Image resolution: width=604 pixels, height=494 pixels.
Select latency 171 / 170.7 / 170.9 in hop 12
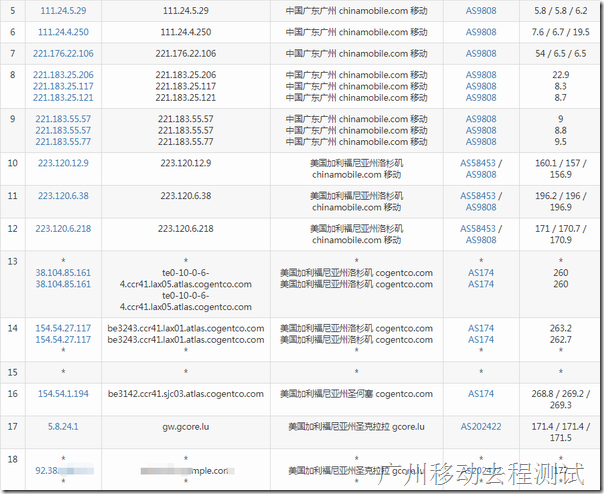(x=560, y=234)
